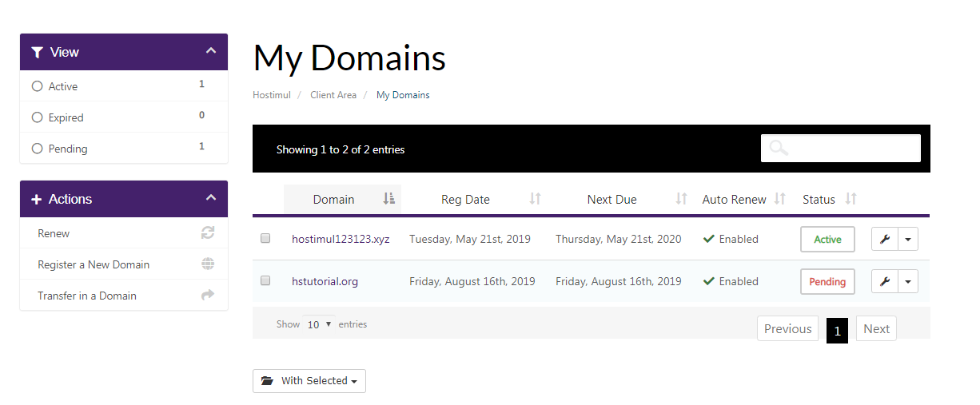Click the Renew refresh icon
Image resolution: width=980 pixels, height=405 pixels.
(x=208, y=233)
